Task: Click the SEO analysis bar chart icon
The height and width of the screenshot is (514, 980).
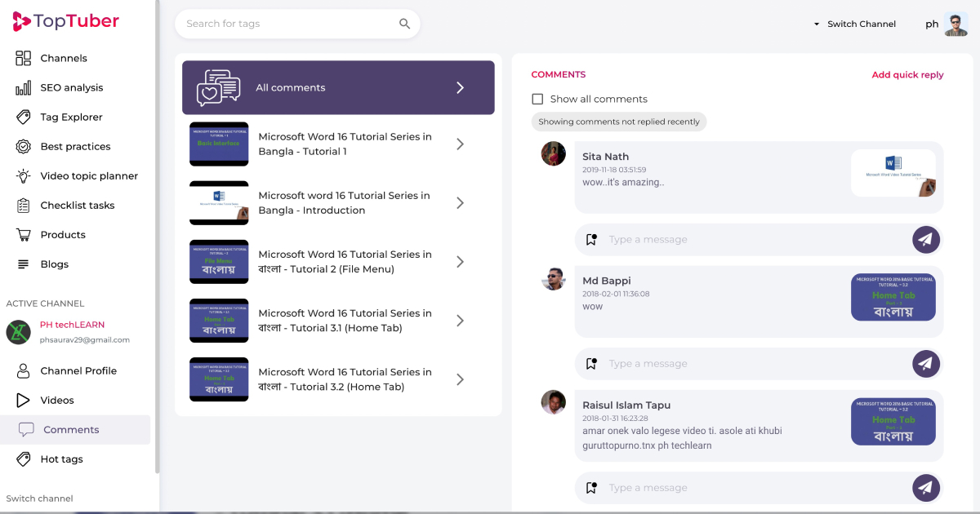Action: (x=24, y=87)
